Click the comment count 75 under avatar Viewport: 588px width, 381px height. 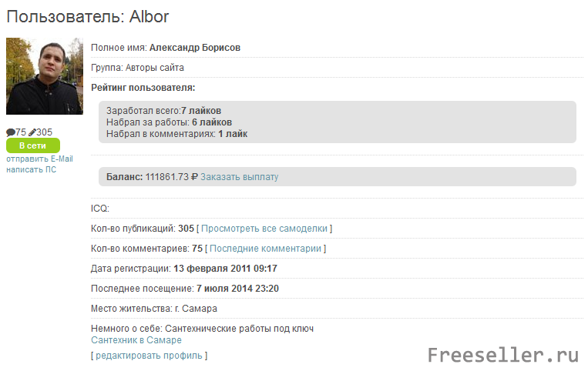(21, 132)
